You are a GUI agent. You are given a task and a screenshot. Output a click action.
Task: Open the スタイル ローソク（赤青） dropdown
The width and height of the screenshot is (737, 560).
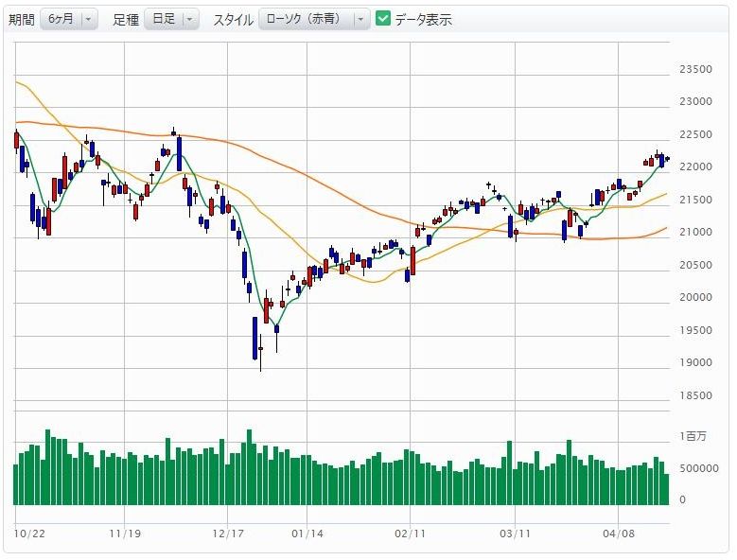(x=314, y=19)
